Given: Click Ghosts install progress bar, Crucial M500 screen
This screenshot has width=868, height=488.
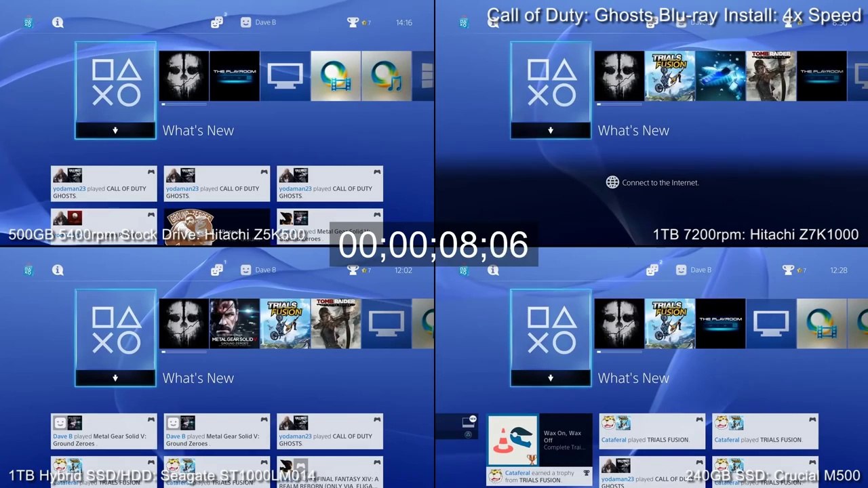Looking at the screenshot, I should 619,352.
